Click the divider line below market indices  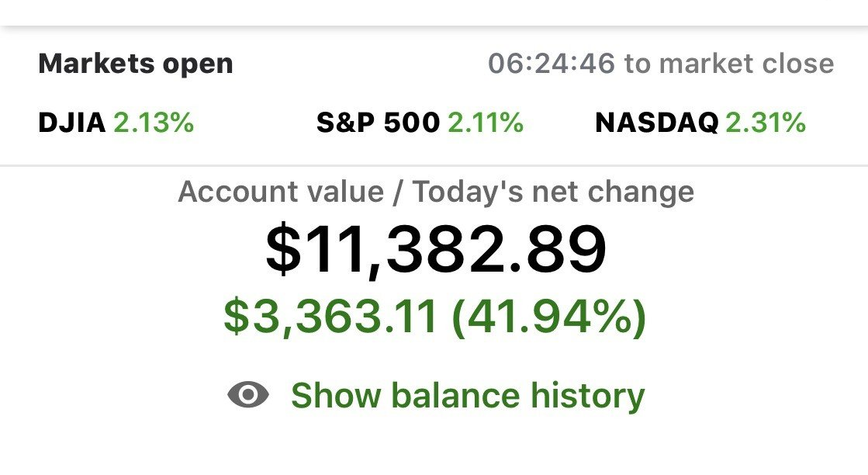(434, 165)
